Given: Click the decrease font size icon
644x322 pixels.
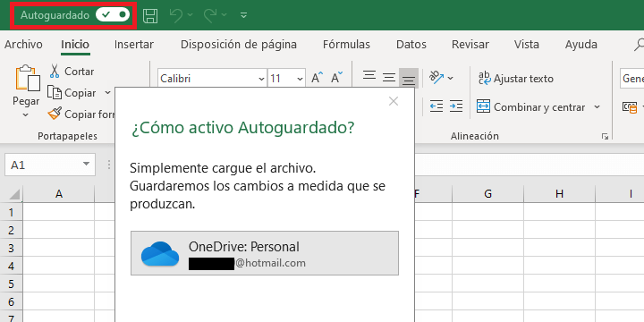Looking at the screenshot, I should click(336, 78).
